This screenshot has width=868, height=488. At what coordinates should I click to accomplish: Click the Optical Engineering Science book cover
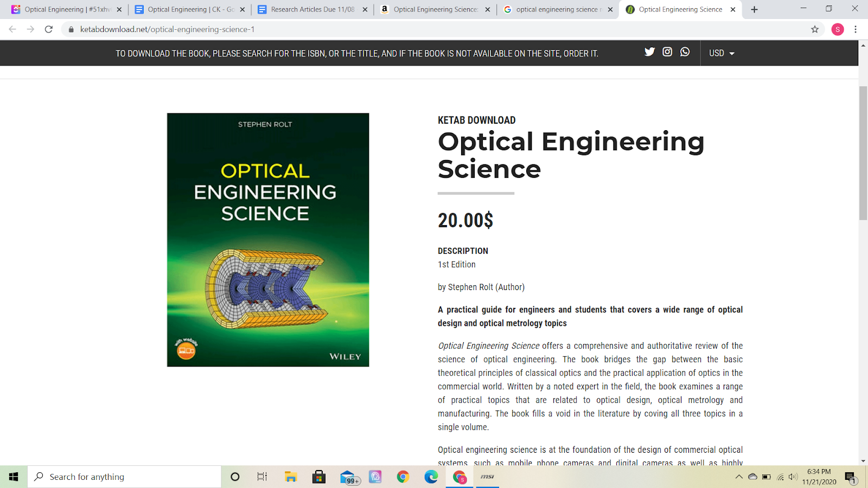268,240
